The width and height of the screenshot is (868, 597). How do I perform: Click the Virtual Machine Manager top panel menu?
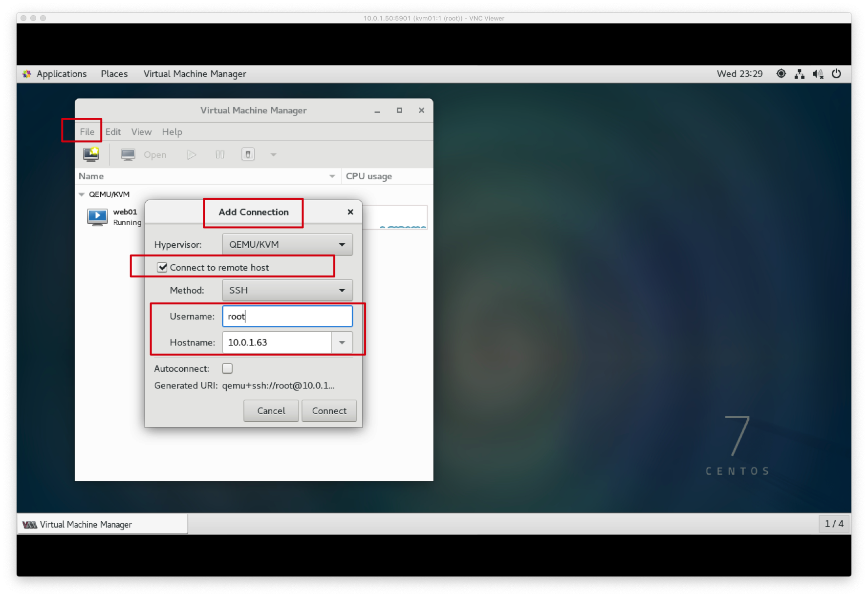[x=195, y=74]
